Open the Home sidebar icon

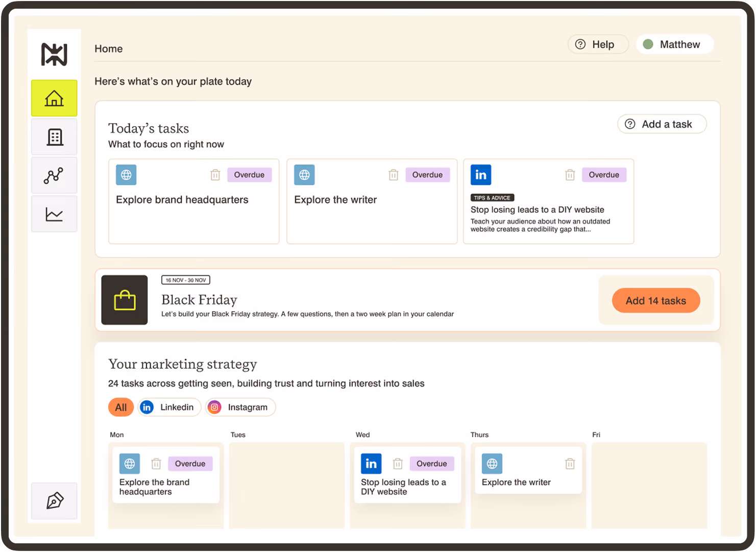54,98
